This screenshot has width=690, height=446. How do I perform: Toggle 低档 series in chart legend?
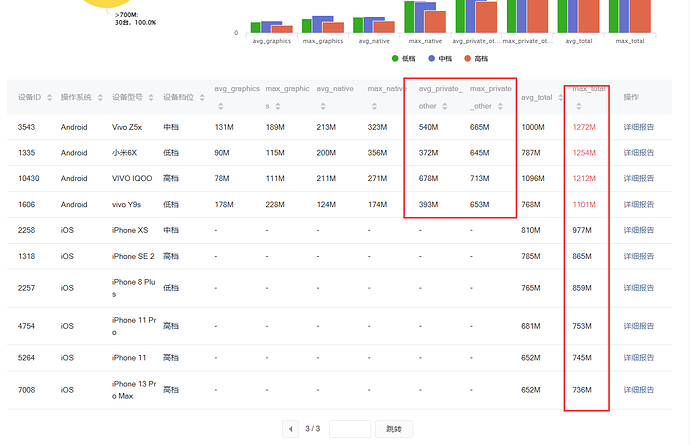[403, 58]
